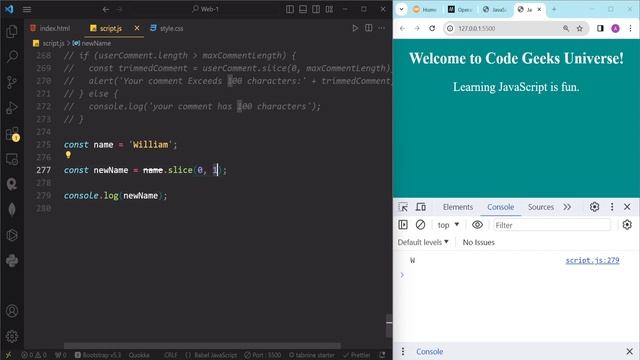This screenshot has height=360, width=640.
Task: Open DevTools settings gear
Action: (x=594, y=207)
